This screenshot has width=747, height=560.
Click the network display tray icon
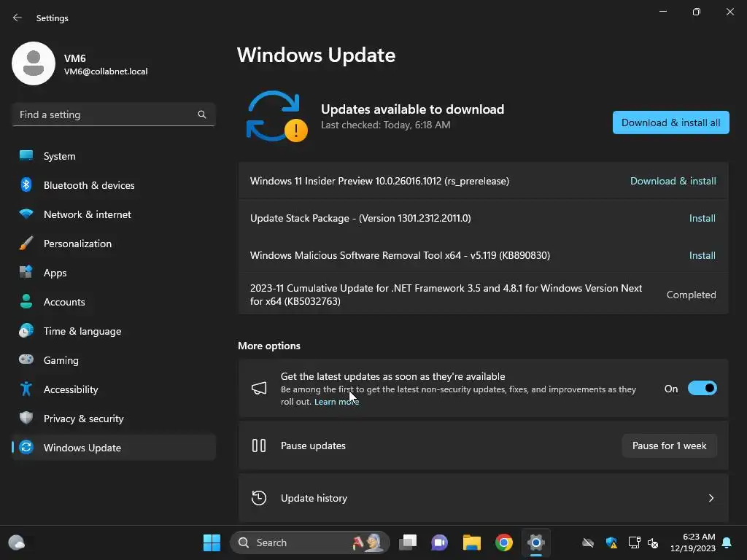coord(634,542)
